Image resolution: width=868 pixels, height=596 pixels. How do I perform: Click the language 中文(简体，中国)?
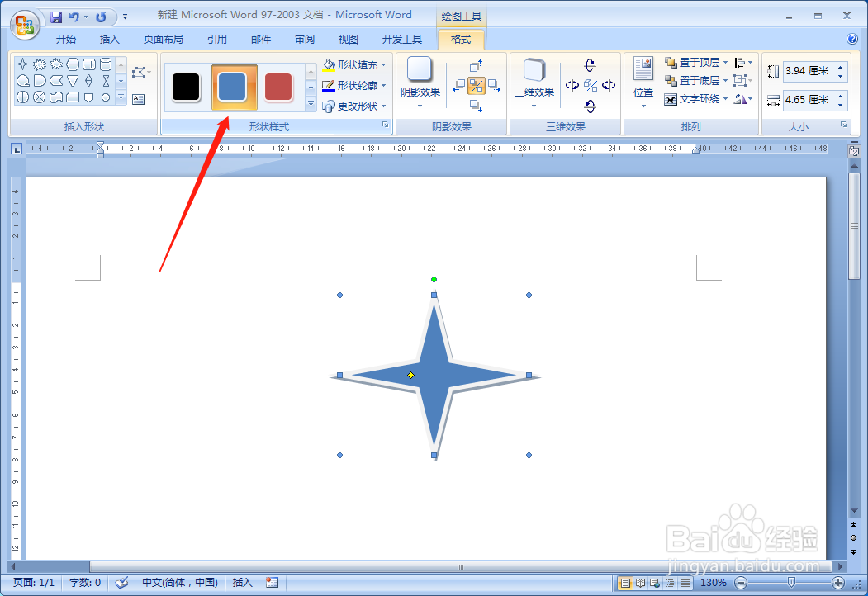(x=180, y=582)
